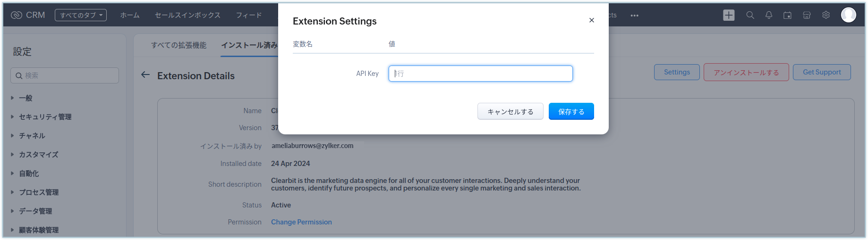
Task: Open the notifications bell
Action: 769,15
